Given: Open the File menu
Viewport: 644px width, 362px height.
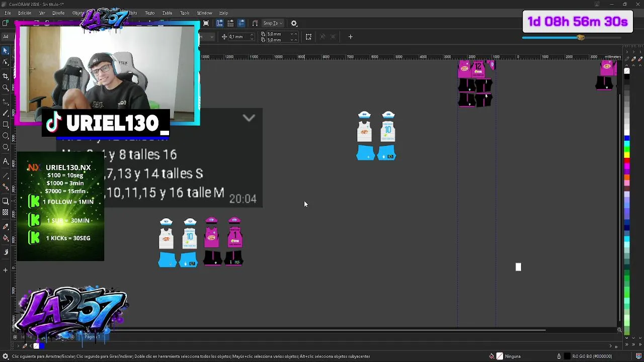Looking at the screenshot, I should (8, 13).
